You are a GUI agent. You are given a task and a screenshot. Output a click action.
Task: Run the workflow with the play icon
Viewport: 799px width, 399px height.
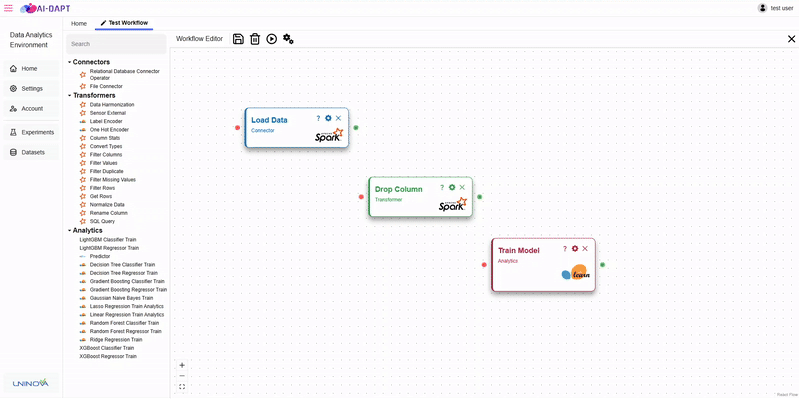pos(272,39)
